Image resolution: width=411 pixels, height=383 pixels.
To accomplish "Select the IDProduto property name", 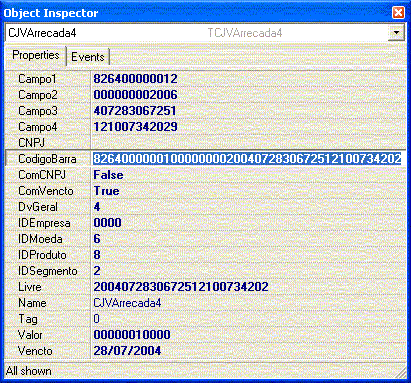I will point(42,255).
